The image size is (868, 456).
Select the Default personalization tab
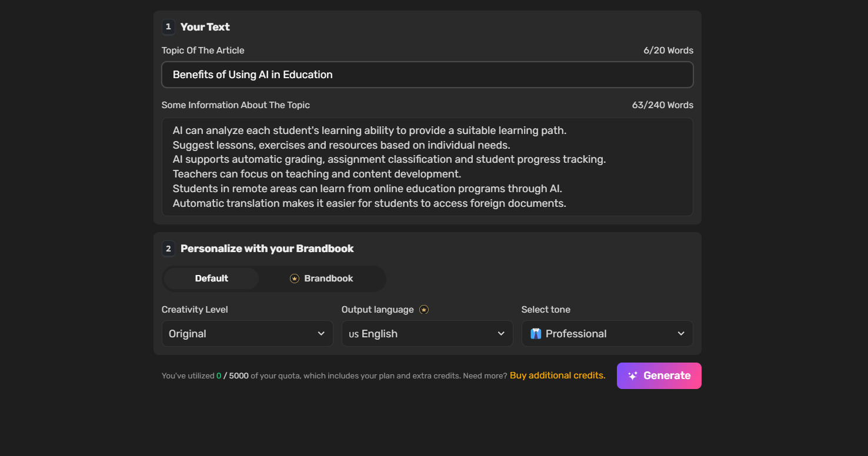212,279
